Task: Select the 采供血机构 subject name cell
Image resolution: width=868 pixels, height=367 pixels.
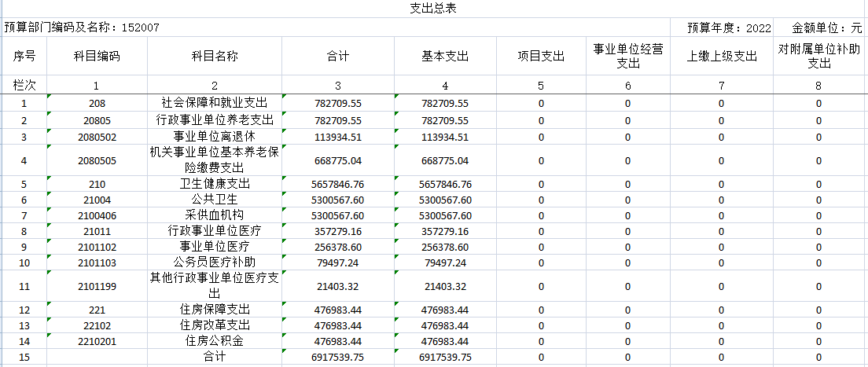Action: click(214, 215)
